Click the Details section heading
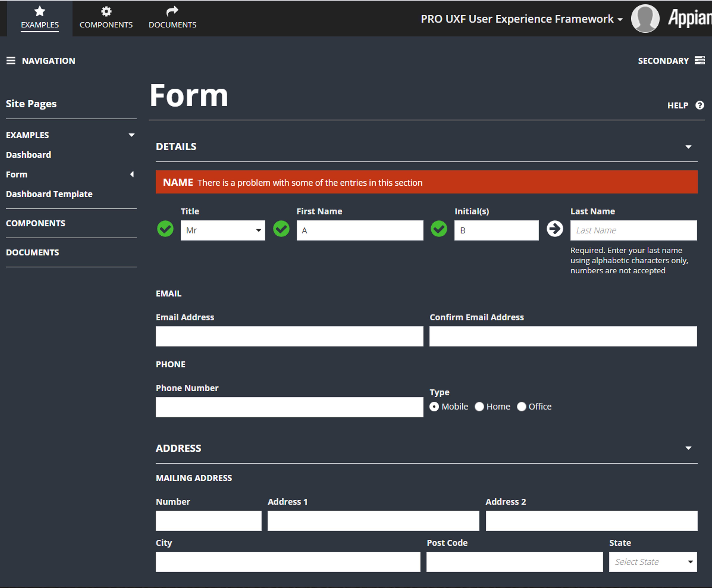The height and width of the screenshot is (588, 712). (176, 147)
